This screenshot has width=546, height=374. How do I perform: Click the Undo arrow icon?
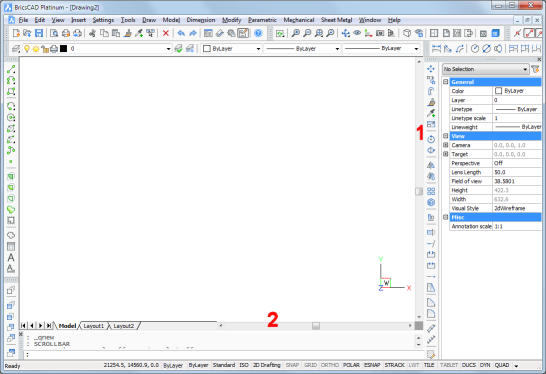pos(181,33)
